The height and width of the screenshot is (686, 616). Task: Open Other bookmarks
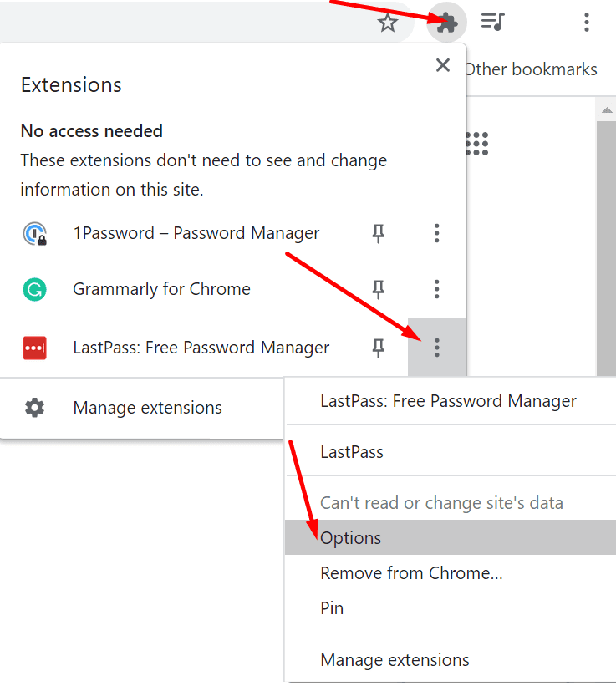(x=531, y=69)
